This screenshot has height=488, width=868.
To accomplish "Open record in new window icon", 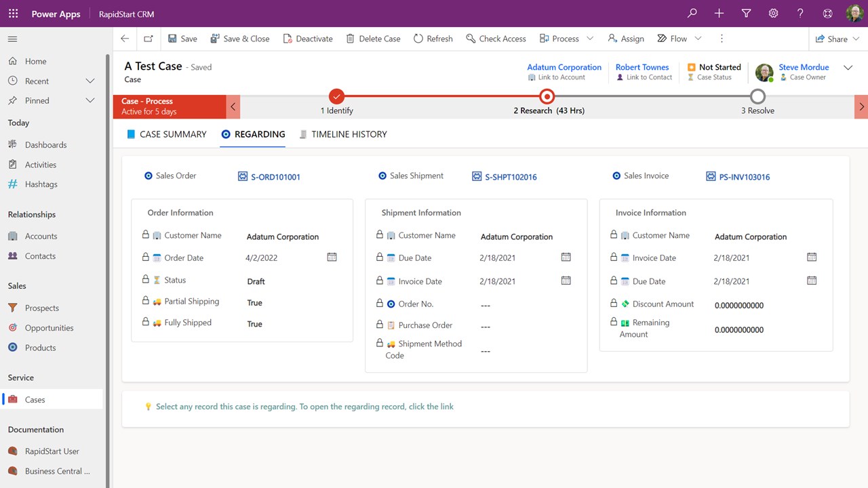I will tap(149, 39).
